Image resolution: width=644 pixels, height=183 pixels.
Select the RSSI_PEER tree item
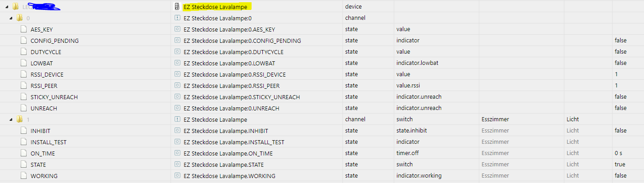tap(44, 86)
